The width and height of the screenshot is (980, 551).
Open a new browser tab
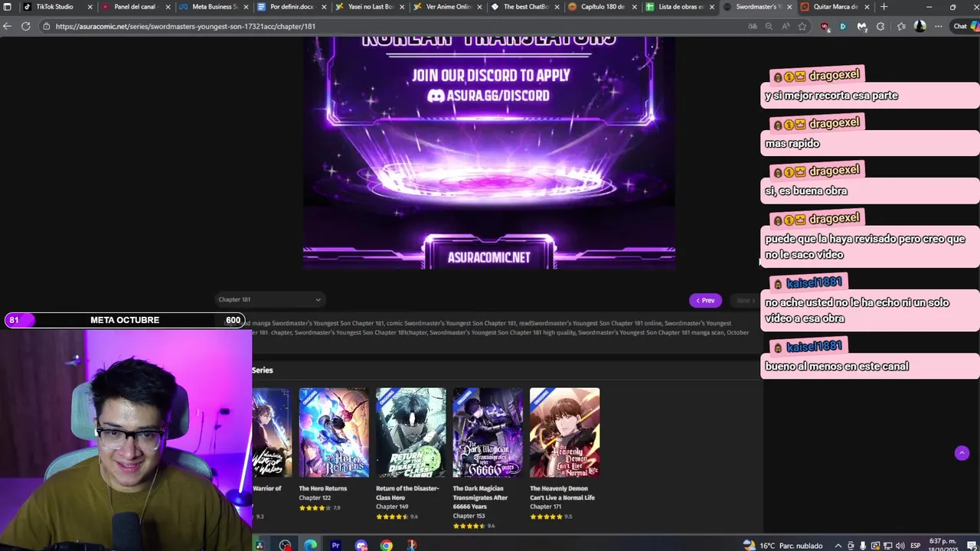coord(884,7)
